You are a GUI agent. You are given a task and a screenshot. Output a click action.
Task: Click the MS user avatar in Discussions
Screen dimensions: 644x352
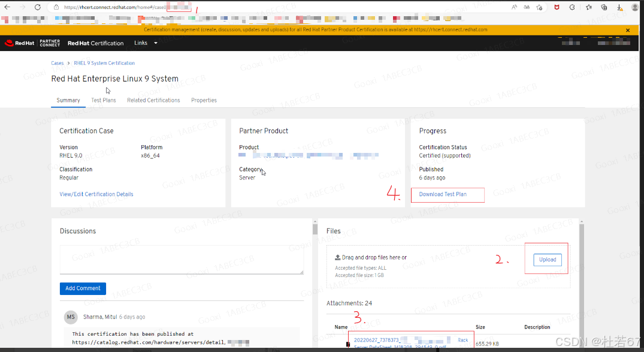pos(71,317)
